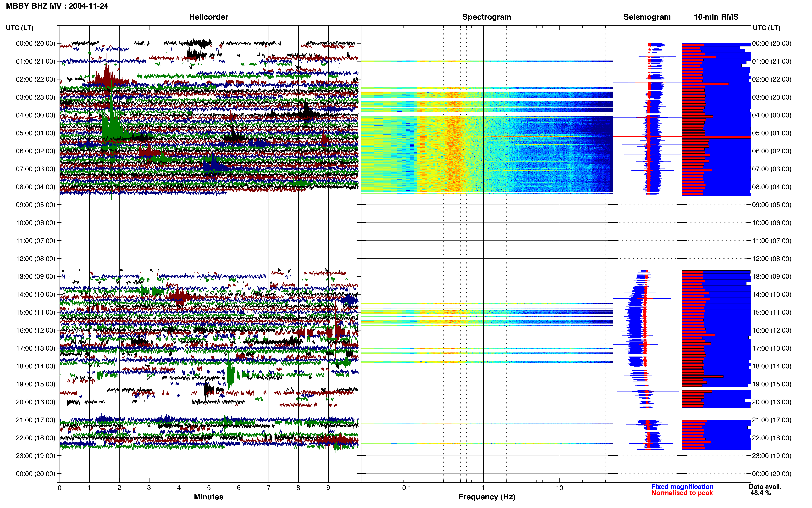Click left time label '18:00 (14:00)'
The width and height of the screenshot is (812, 508).
click(36, 366)
